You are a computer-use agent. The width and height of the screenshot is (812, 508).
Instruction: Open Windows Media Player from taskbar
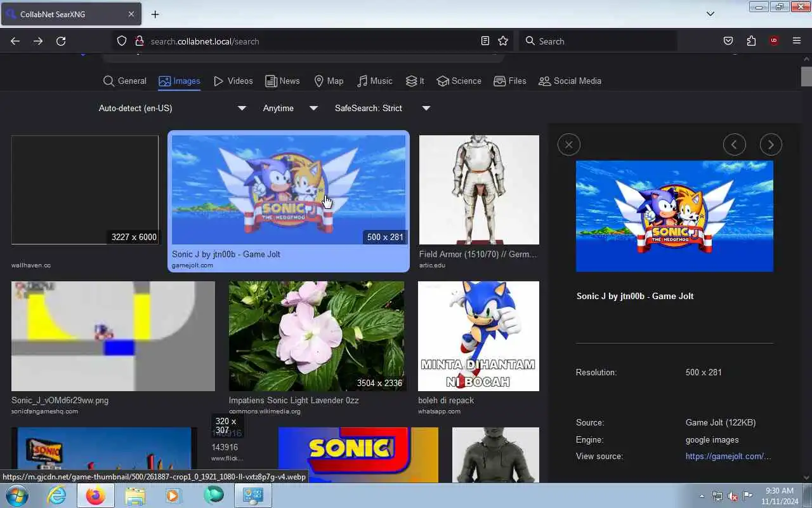(x=174, y=495)
